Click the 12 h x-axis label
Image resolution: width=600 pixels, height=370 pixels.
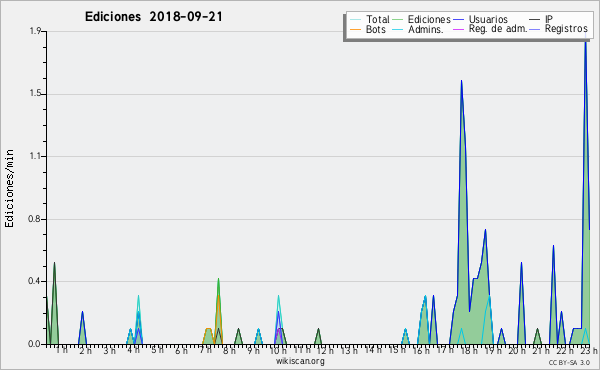(x=325, y=350)
